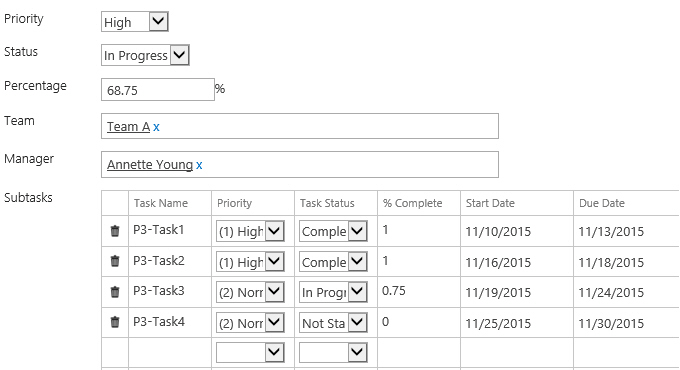Click the Task Name column header
The height and width of the screenshot is (370, 680).
[x=161, y=203]
